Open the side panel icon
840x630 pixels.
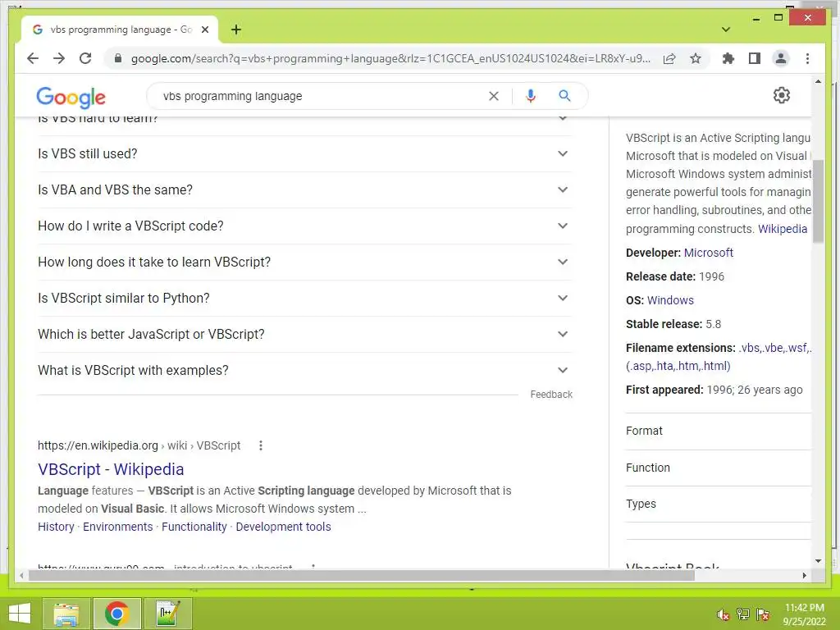(x=755, y=58)
